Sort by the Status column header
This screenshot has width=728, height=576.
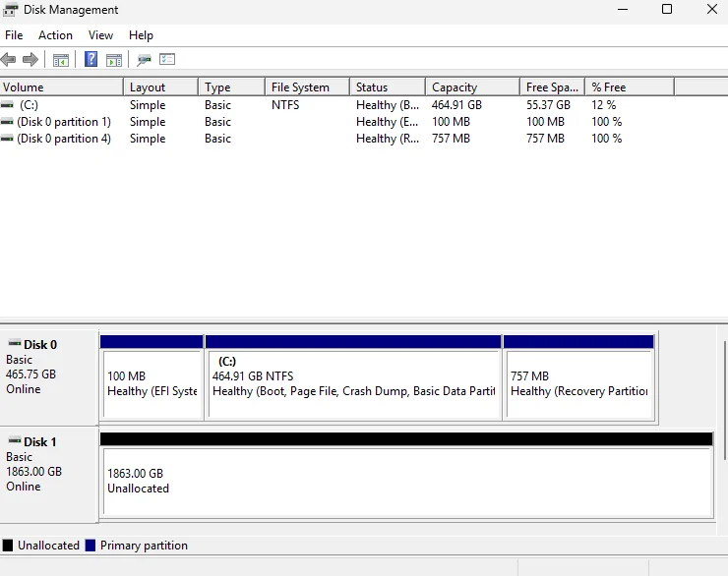pos(388,87)
